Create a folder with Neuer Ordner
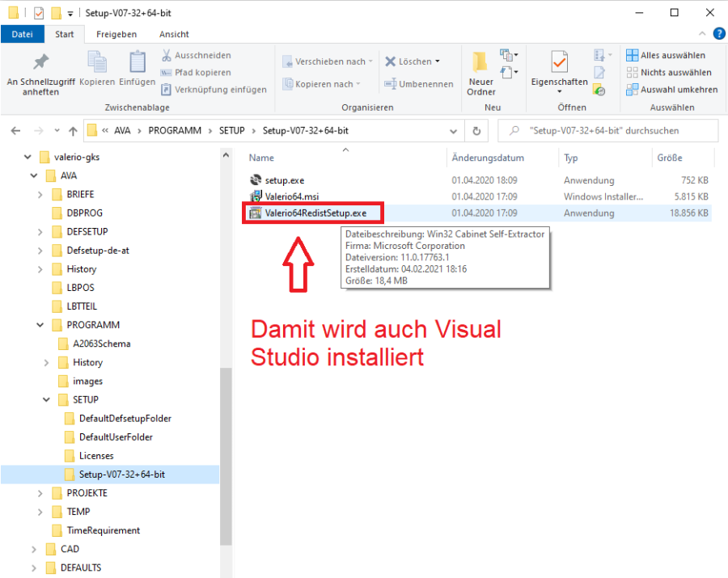The image size is (728, 578). click(x=480, y=63)
